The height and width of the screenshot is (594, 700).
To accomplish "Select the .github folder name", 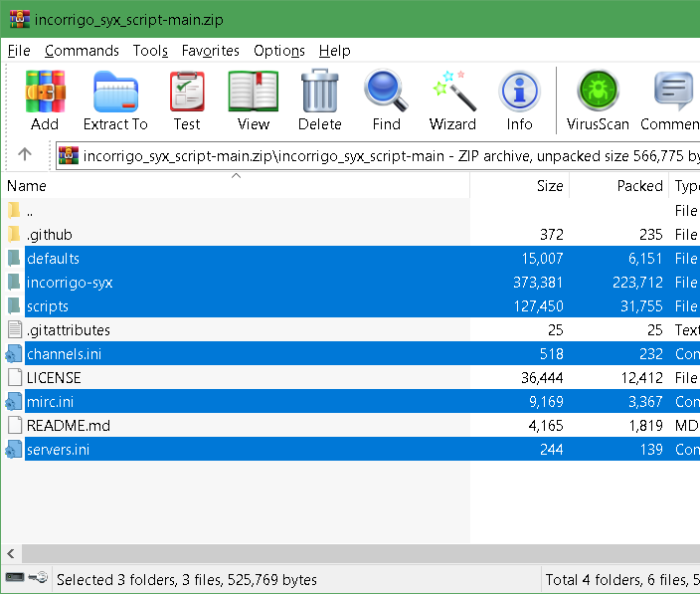I will point(49,234).
